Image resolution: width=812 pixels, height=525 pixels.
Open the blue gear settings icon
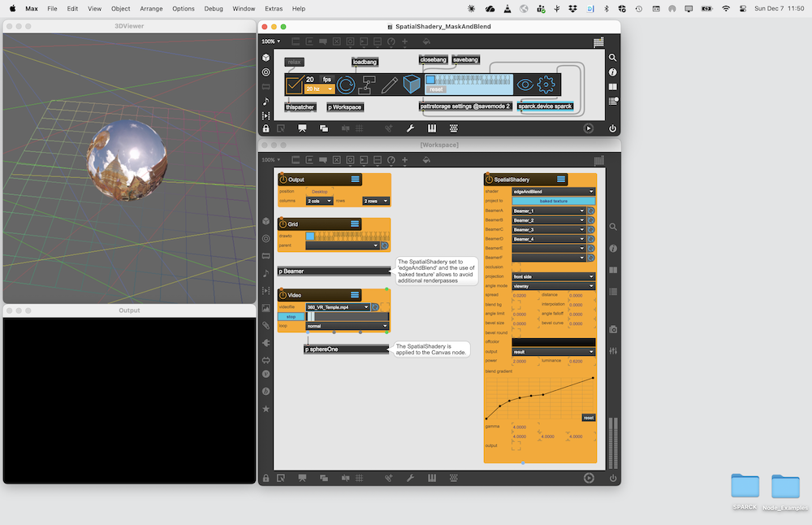[x=546, y=85]
